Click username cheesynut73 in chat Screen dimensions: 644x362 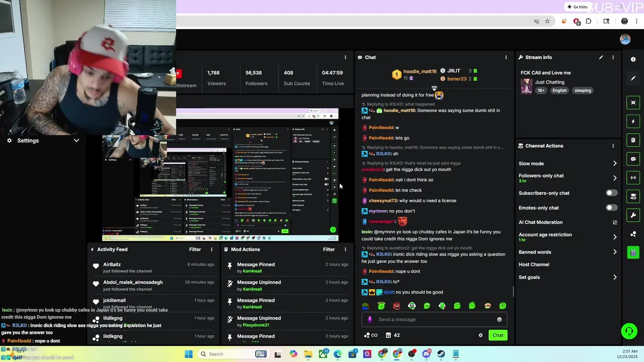tap(383, 201)
